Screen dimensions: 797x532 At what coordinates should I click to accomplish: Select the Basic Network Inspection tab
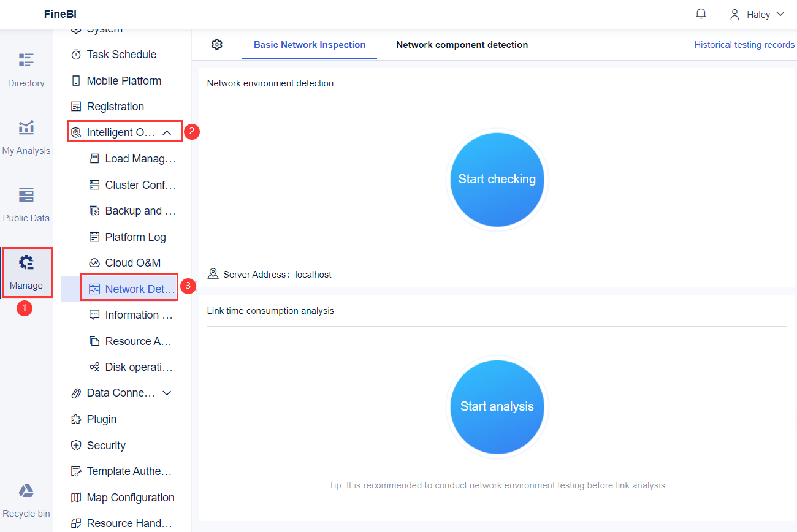[x=309, y=44]
